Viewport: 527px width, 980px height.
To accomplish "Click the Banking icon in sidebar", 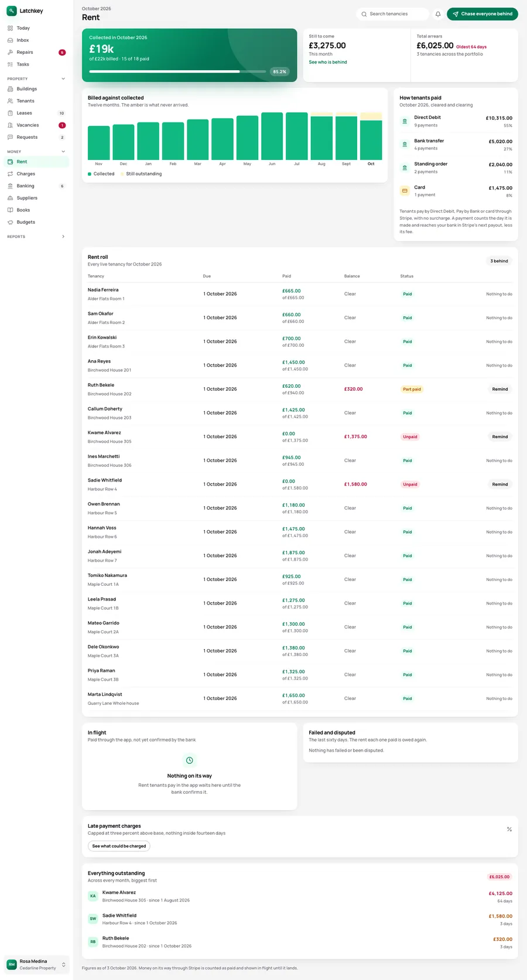I will click(x=10, y=186).
